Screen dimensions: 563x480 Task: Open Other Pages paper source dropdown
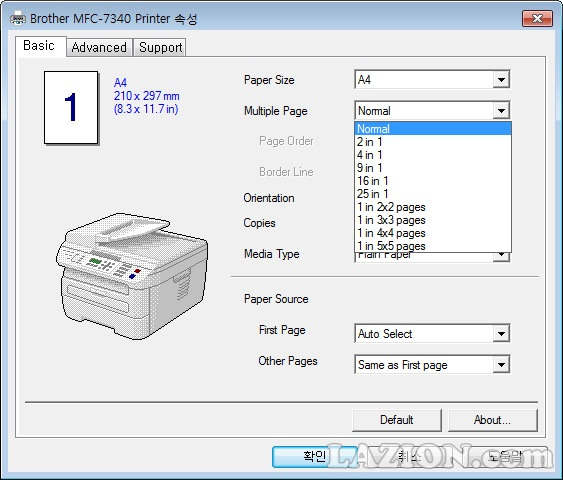pyautogui.click(x=432, y=365)
